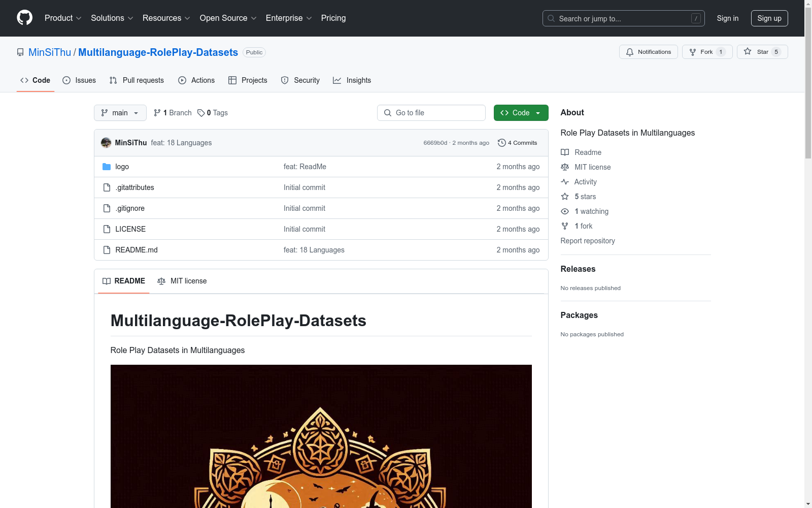Open the Insights tab
Viewport: 812px width, 508px height.
tap(352, 80)
